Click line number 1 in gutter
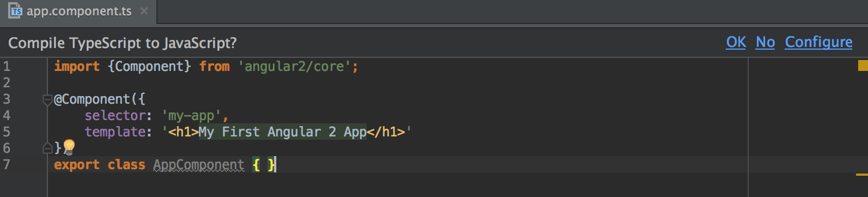Image resolution: width=868 pixels, height=197 pixels. 7,67
